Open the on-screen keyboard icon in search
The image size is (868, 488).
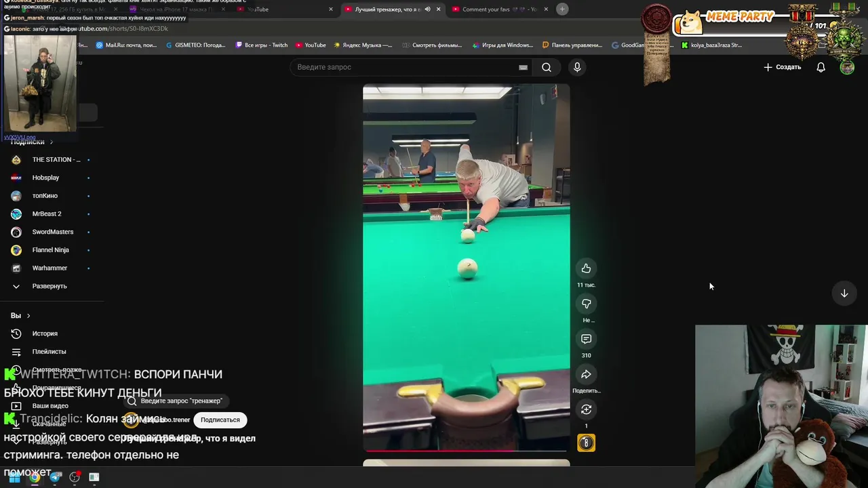pyautogui.click(x=523, y=67)
